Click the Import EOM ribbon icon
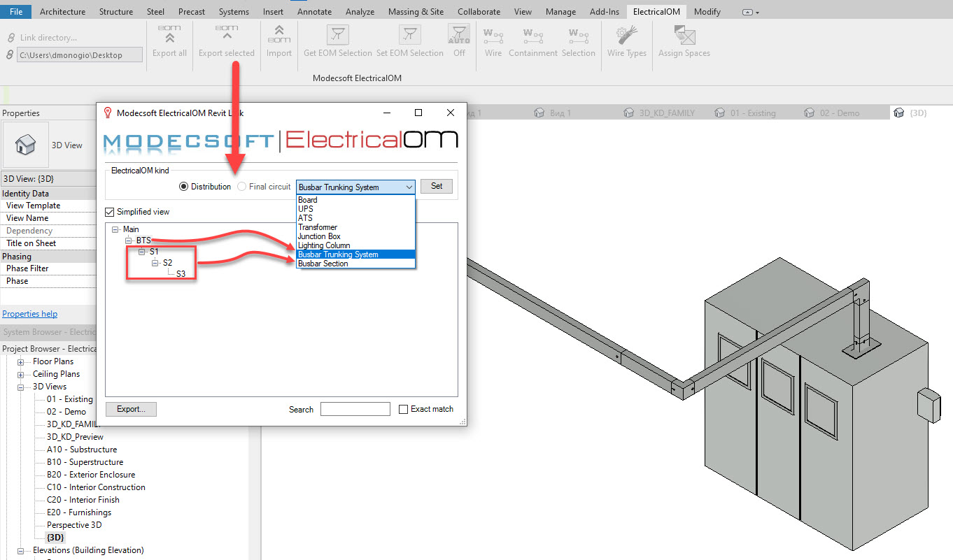Screen dimensions: 953x560 [x=278, y=35]
